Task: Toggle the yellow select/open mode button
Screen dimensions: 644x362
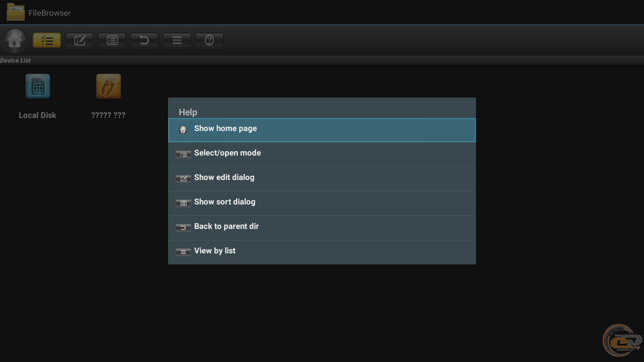Action: [x=47, y=40]
